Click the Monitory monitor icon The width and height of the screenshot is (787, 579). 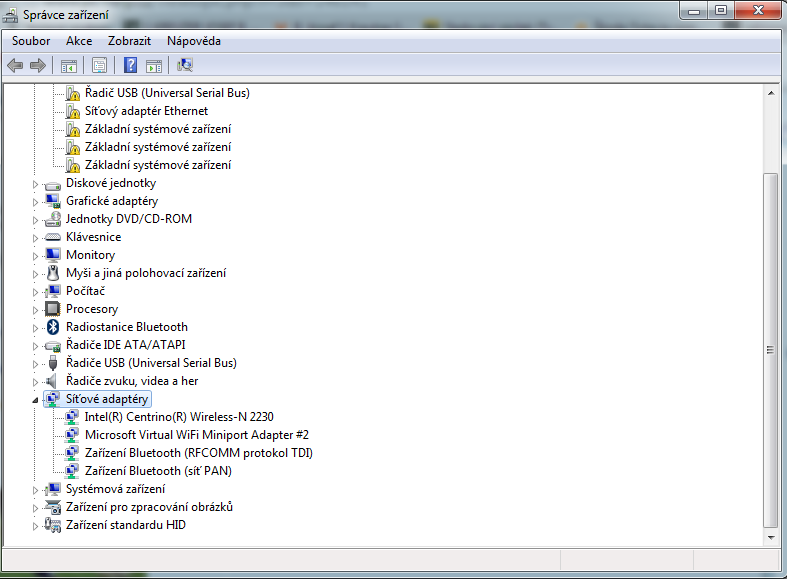(53, 255)
